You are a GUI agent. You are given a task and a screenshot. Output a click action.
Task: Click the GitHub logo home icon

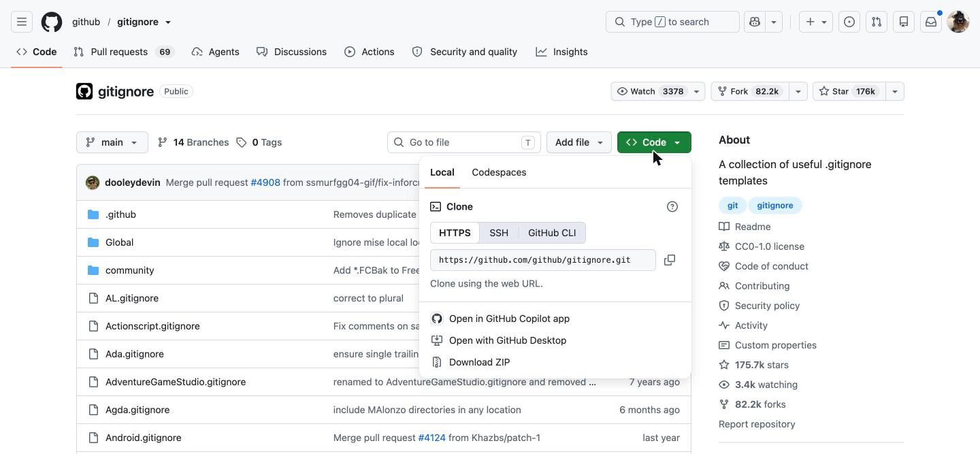(52, 22)
